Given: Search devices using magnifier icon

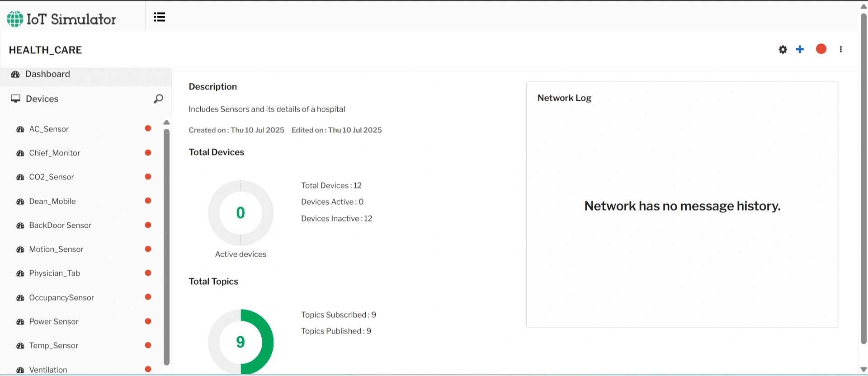Looking at the screenshot, I should [x=158, y=99].
